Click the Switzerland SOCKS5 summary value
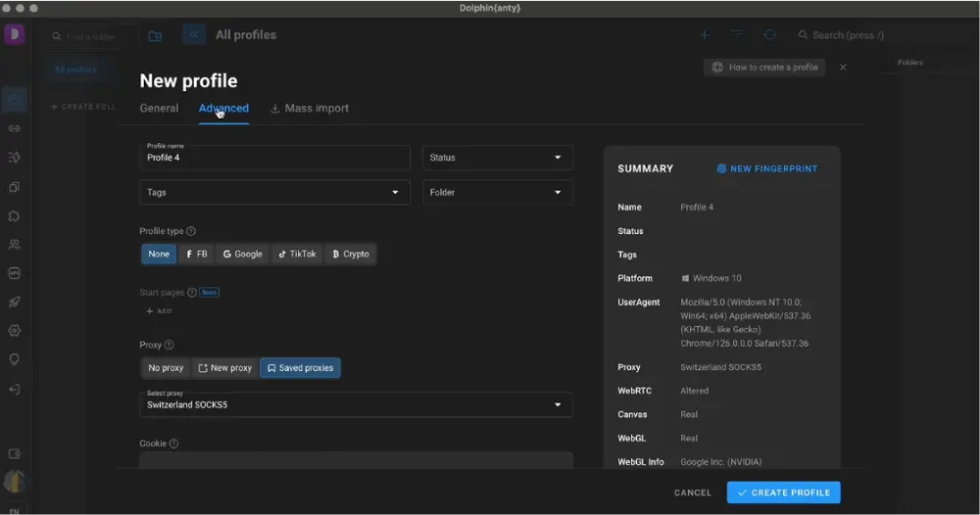The width and height of the screenshot is (980, 515). 720,367
